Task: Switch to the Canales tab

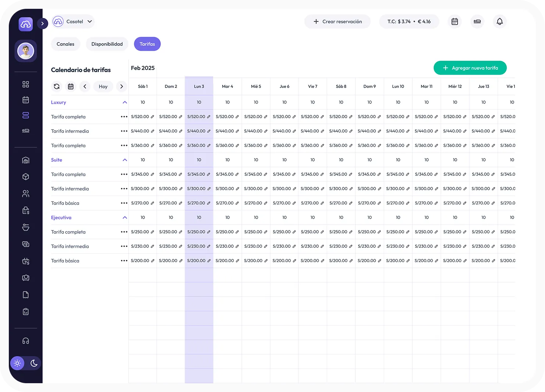Action: [x=65, y=44]
